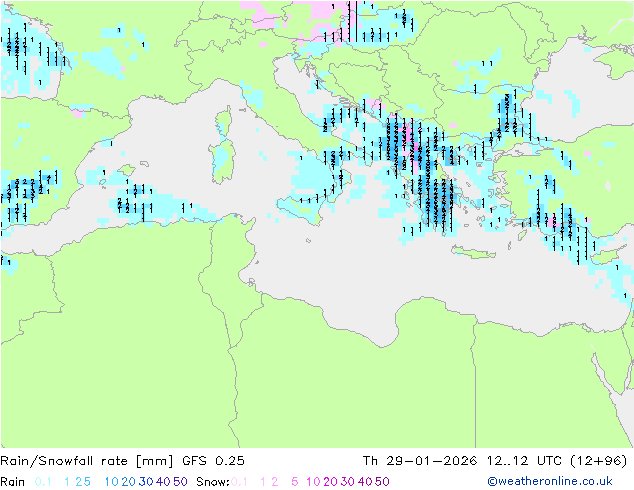Click the Rain legend value 10

click(112, 482)
